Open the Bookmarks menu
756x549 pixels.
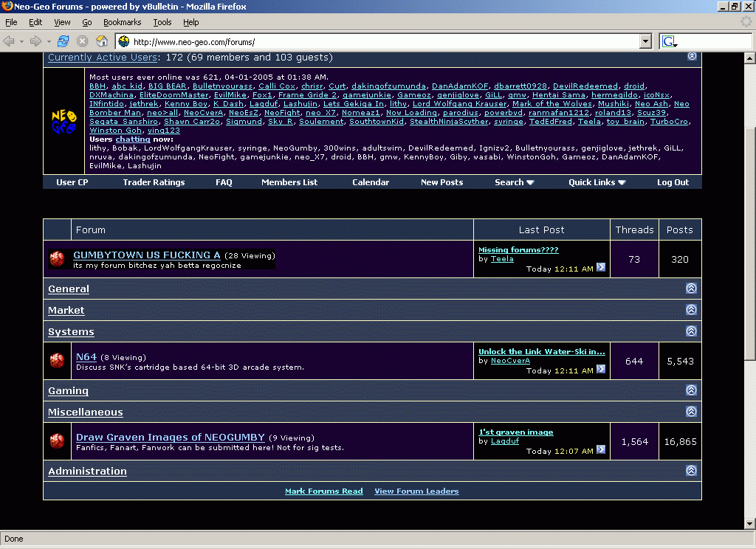(x=122, y=23)
